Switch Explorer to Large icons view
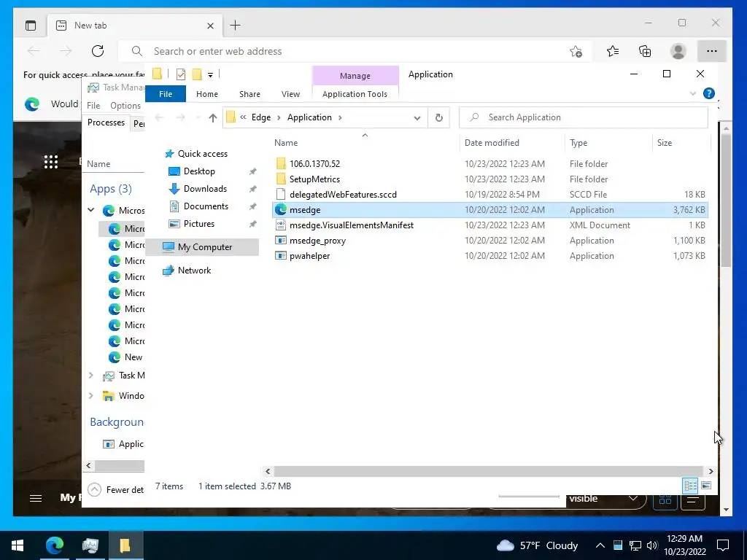Viewport: 747px width, 560px height. point(706,486)
